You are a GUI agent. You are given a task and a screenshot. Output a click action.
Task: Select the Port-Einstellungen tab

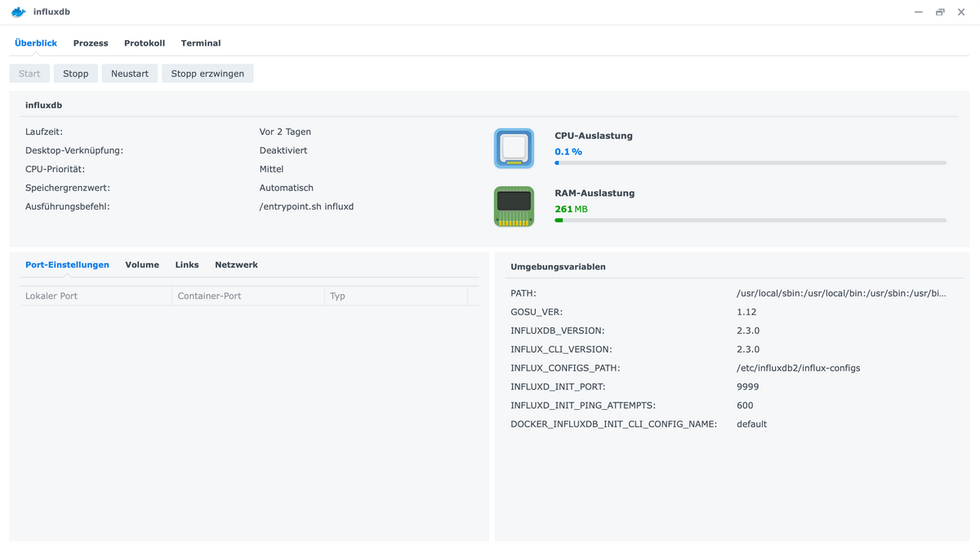coord(67,265)
